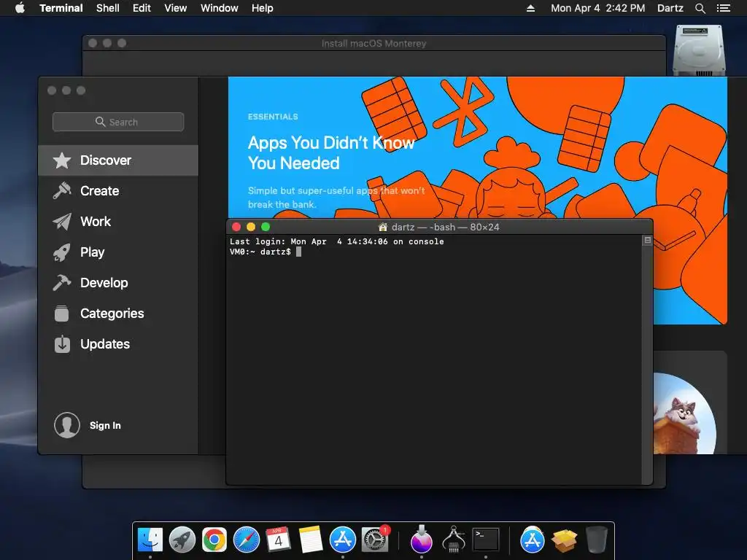Open the Terminal application menu
The width and height of the screenshot is (747, 560).
pyautogui.click(x=61, y=8)
